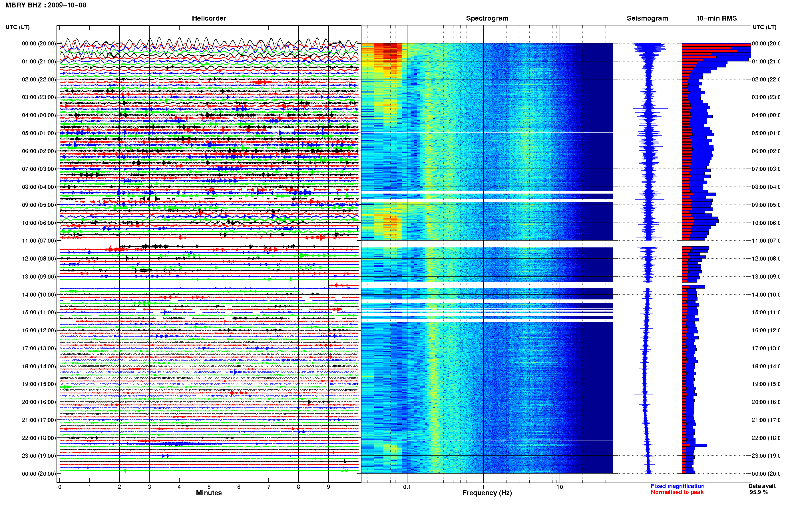Image resolution: width=812 pixels, height=508 pixels.
Task: Click the 'Data avail.' label
Action: point(762,486)
